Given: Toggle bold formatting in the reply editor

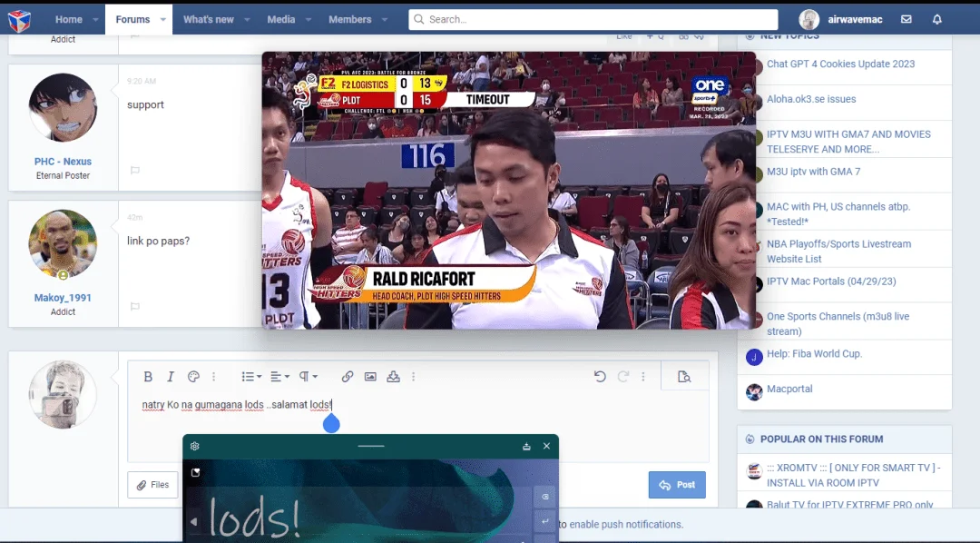Looking at the screenshot, I should [x=148, y=377].
